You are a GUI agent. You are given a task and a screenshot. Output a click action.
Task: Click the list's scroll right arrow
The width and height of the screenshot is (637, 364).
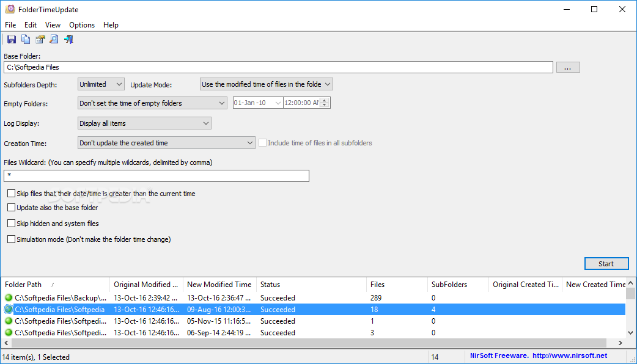[x=620, y=343]
